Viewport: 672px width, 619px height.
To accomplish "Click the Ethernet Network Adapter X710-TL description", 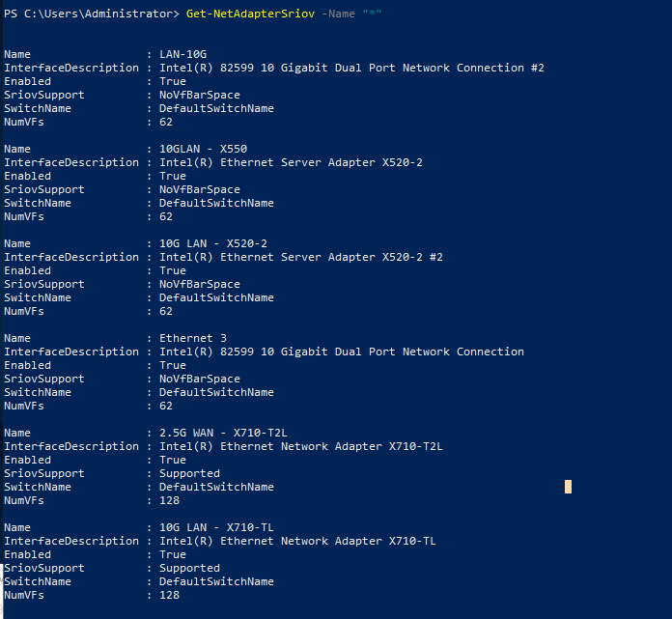I will tap(297, 541).
